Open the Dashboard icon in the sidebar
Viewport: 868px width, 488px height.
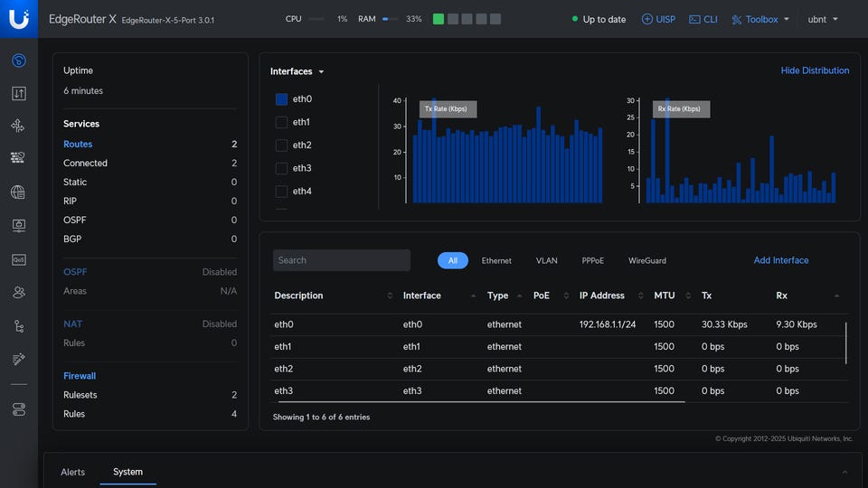click(x=19, y=61)
